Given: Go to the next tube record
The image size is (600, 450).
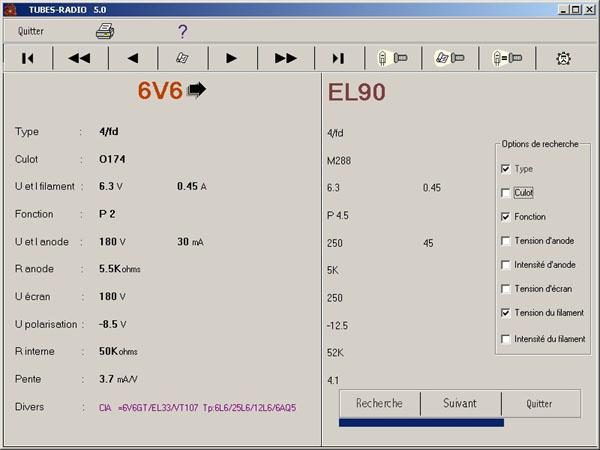Looking at the screenshot, I should click(232, 58).
